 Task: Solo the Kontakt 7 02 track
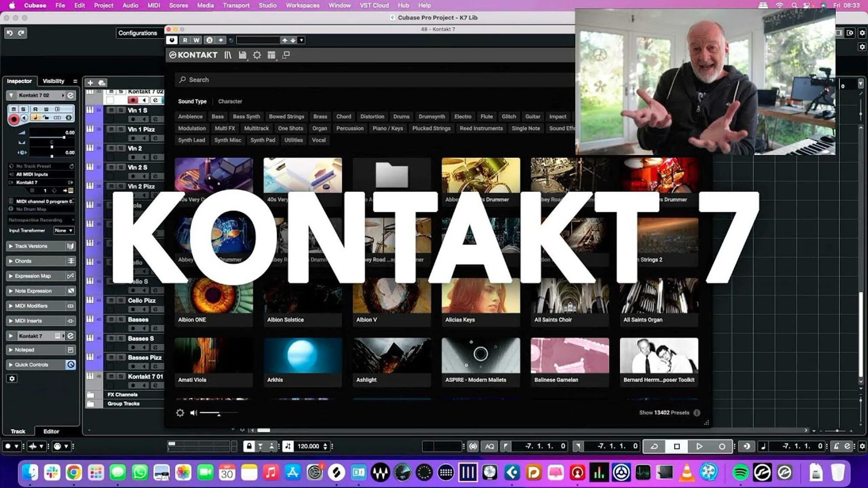[23, 109]
